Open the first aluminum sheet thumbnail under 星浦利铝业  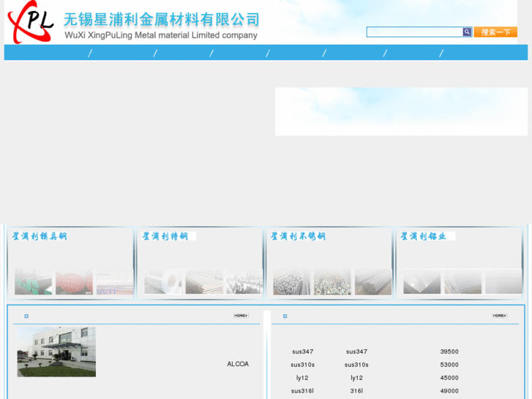[x=422, y=282]
